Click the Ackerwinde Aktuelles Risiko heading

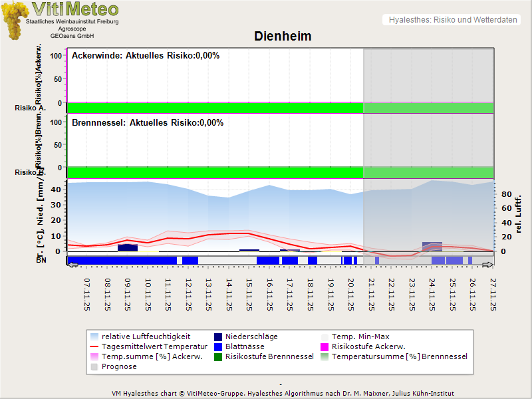pyautogui.click(x=145, y=56)
